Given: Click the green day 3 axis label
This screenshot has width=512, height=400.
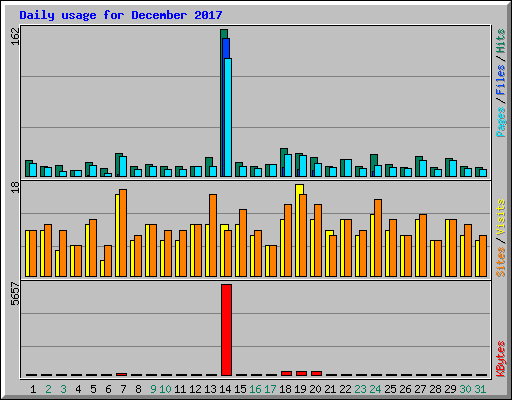Looking at the screenshot, I should click(x=63, y=389).
